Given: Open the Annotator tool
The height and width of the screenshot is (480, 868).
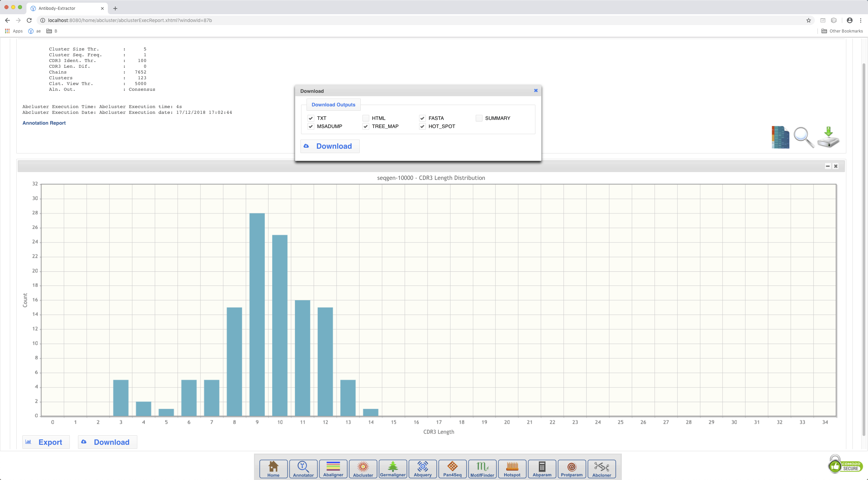Looking at the screenshot, I should [x=303, y=469].
